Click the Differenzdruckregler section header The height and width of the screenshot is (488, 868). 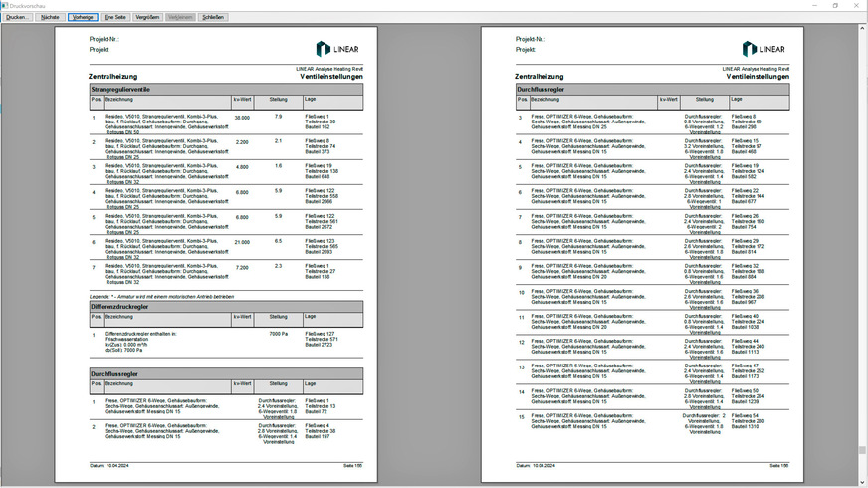tap(226, 307)
